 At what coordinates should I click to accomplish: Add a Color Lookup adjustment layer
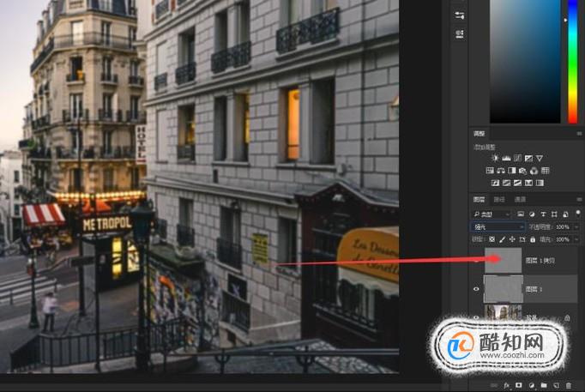[545, 171]
